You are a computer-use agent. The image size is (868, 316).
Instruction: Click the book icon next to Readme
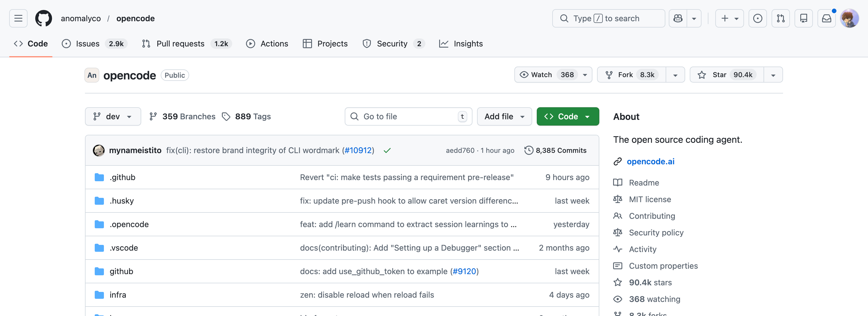(617, 183)
